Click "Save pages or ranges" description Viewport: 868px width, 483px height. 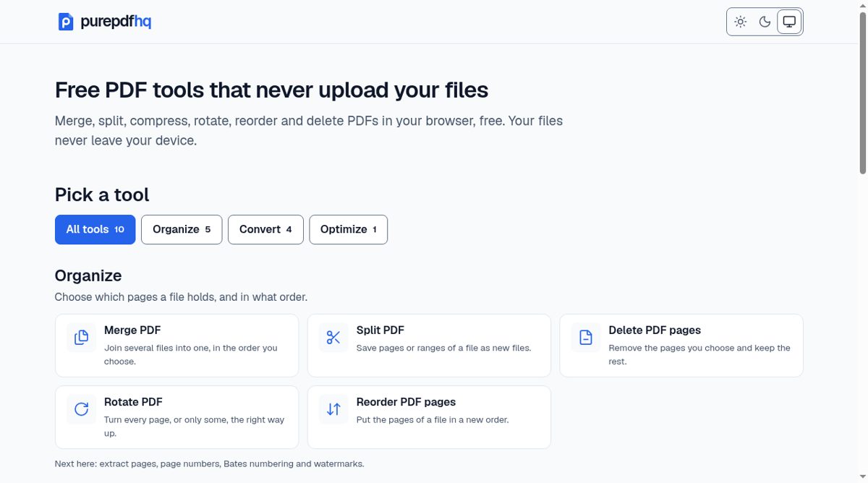[444, 348]
